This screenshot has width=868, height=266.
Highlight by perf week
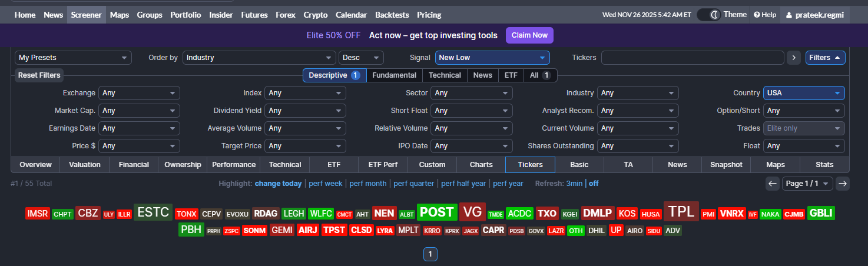click(x=326, y=184)
